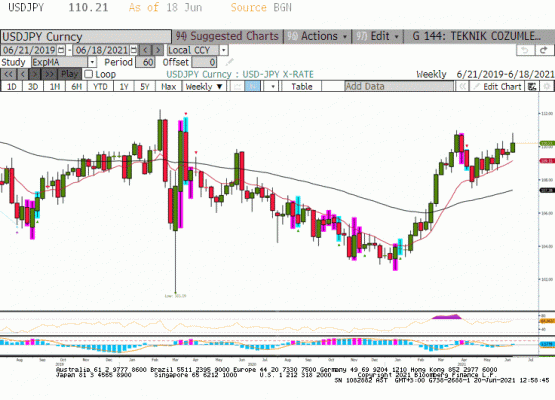Open the Edit menu
Image resolution: width=555 pixels, height=400 pixels.
378,36
